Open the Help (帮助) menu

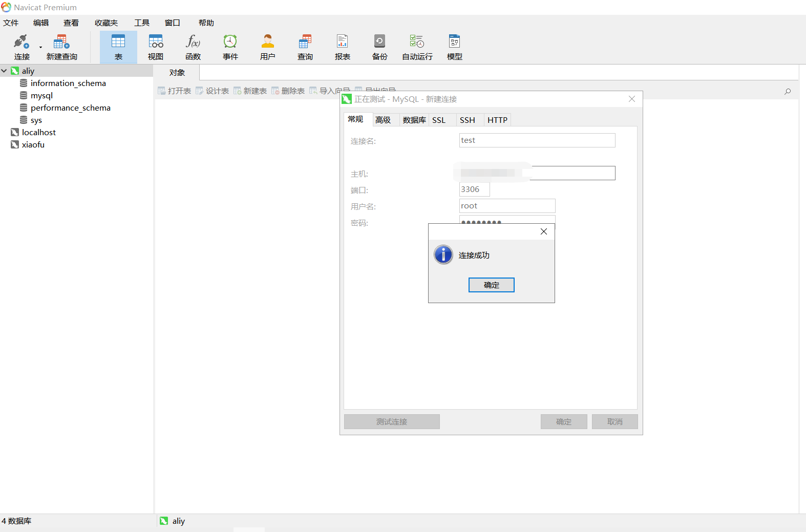tap(206, 23)
